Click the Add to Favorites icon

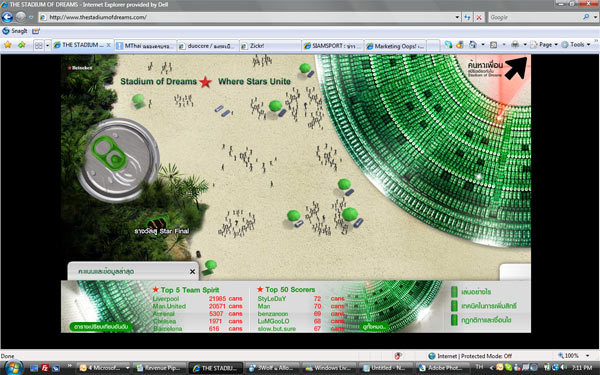pos(22,45)
